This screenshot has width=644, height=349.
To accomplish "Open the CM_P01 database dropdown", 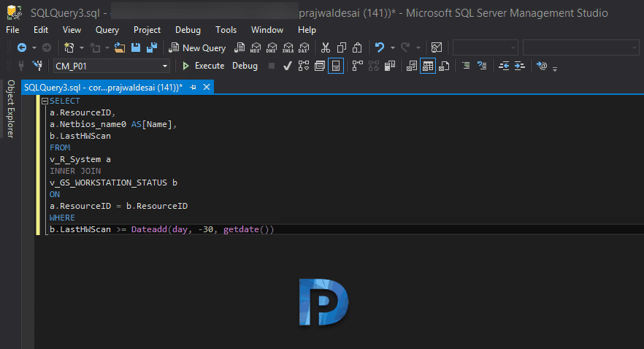I will tap(165, 66).
